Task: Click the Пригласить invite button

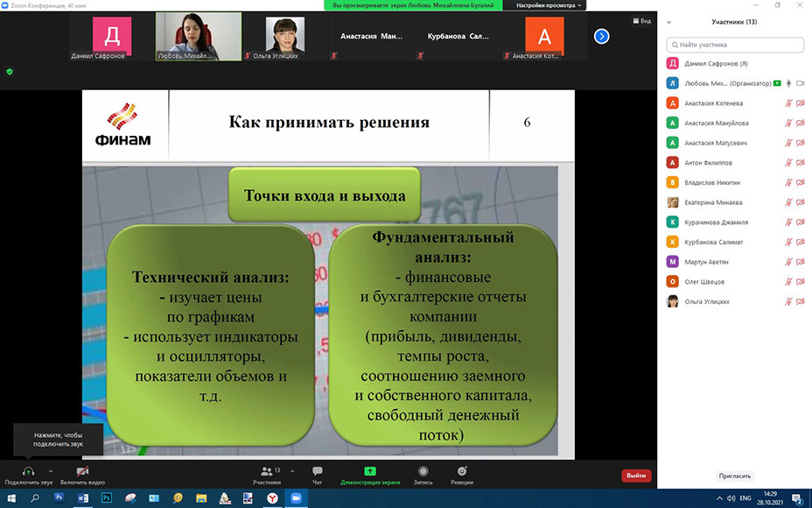Action: click(x=734, y=476)
